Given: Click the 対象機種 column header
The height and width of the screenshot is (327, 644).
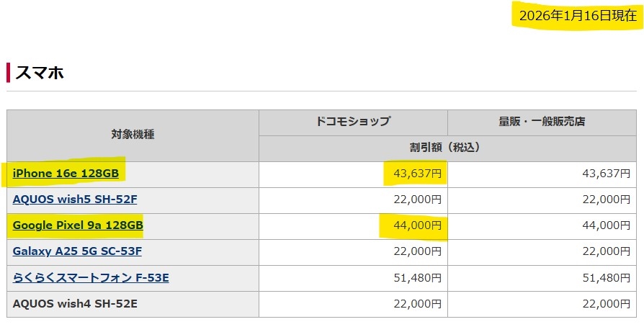Looking at the screenshot, I should (133, 135).
